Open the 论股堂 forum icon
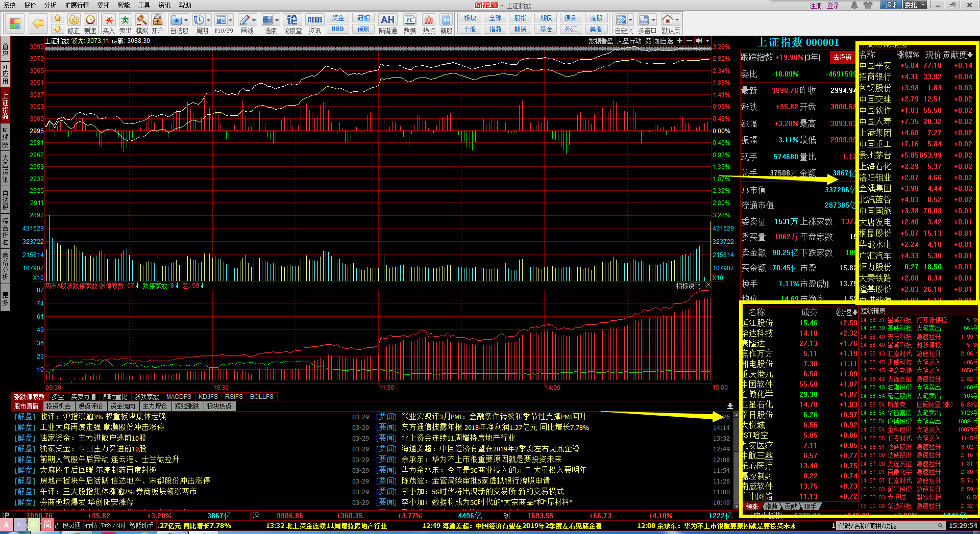Viewport: 980px width, 534px height. (x=292, y=20)
